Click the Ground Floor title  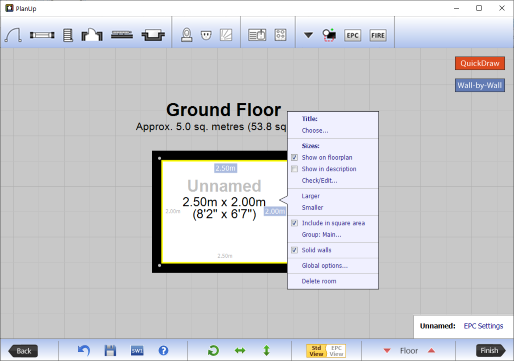223,110
